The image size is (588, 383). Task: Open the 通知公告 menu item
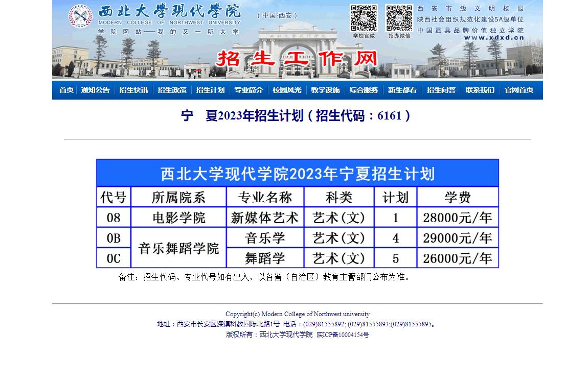(95, 90)
